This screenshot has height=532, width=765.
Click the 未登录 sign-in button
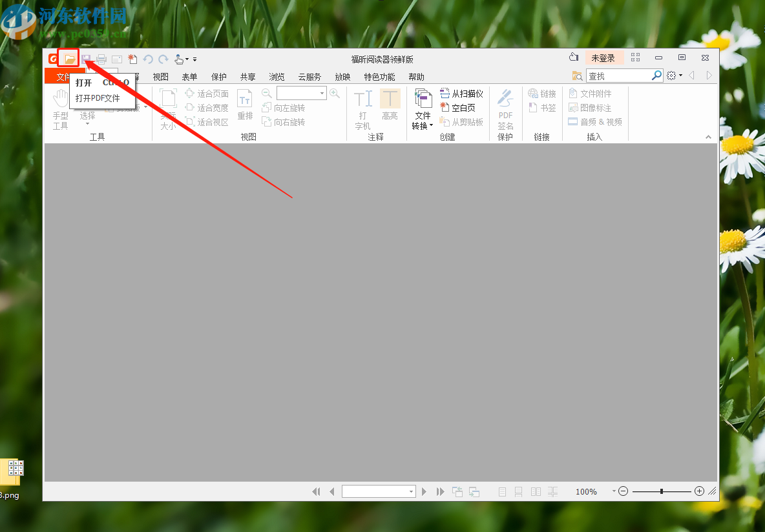point(603,58)
